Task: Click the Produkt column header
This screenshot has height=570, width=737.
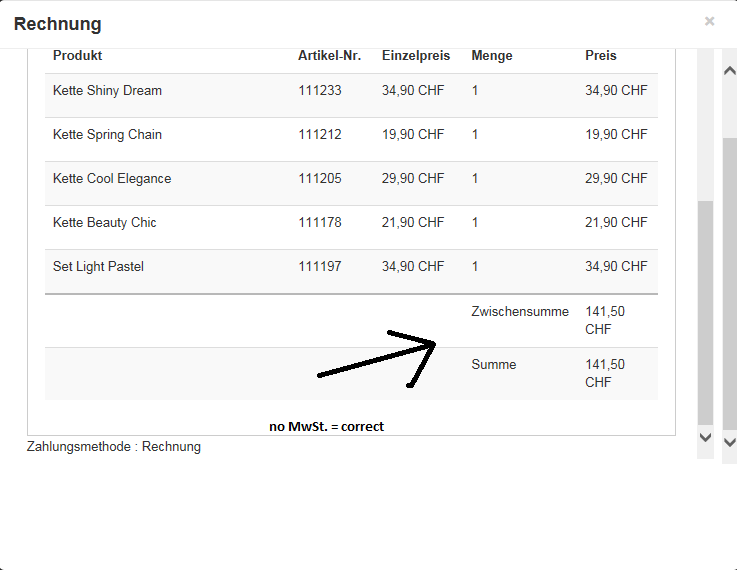Action: (78, 56)
